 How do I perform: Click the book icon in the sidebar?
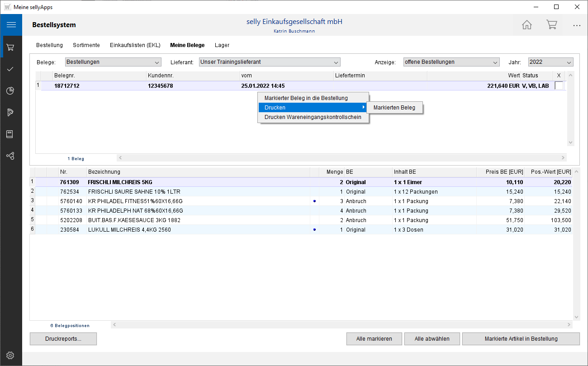(x=11, y=134)
